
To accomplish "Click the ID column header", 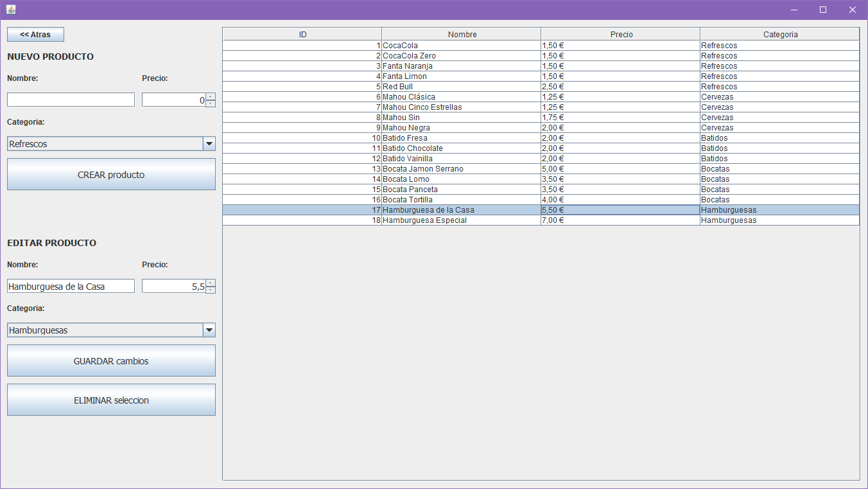I will [302, 34].
